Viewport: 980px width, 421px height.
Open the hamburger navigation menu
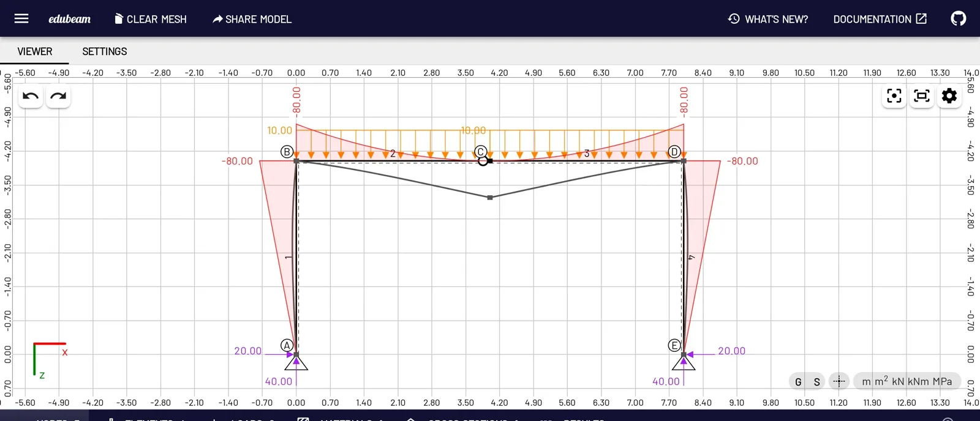click(21, 18)
